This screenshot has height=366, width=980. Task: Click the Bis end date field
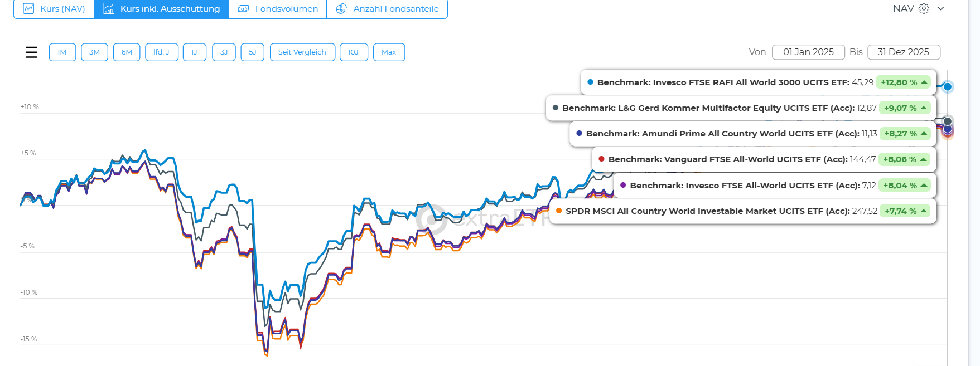pyautogui.click(x=904, y=52)
